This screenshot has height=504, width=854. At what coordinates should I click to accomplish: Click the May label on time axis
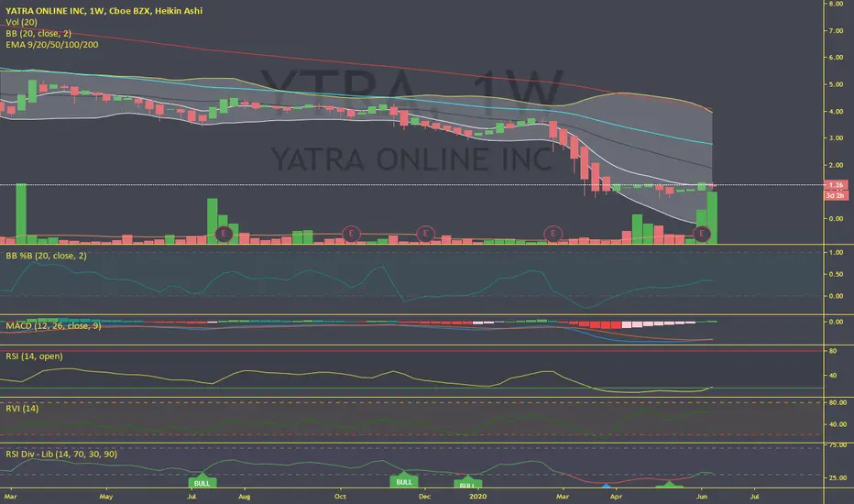[x=105, y=497]
